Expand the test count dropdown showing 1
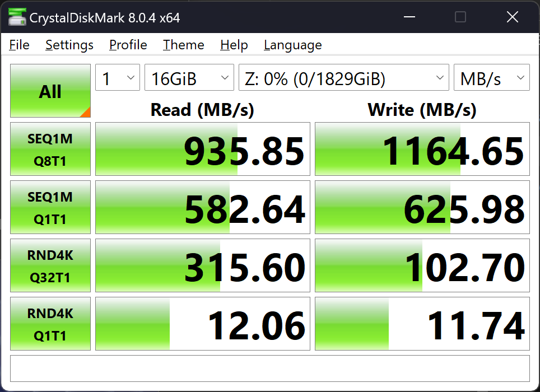 point(118,77)
